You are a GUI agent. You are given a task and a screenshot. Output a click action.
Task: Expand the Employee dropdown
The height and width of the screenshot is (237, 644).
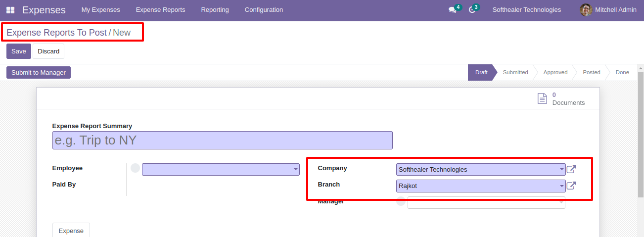click(x=221, y=169)
